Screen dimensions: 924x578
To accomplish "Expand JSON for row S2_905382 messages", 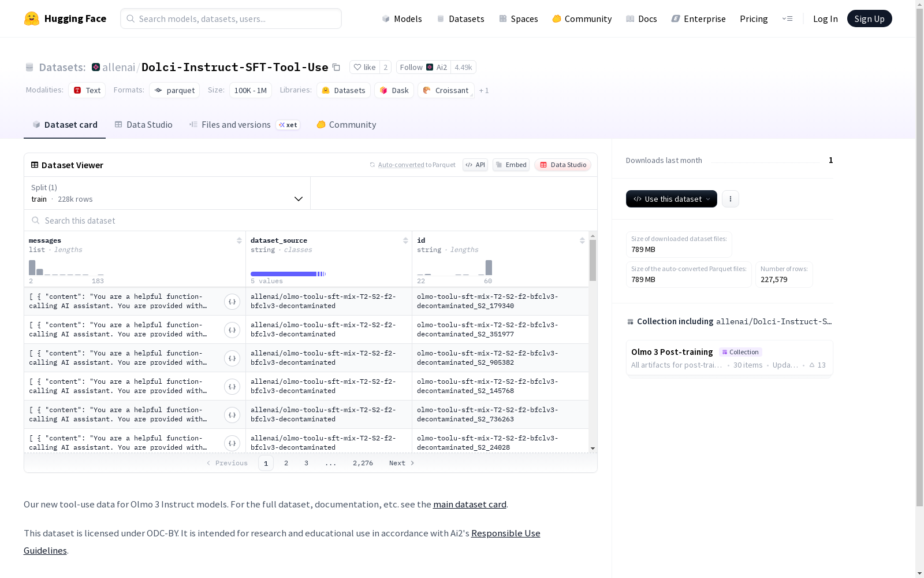I will click(x=232, y=358).
